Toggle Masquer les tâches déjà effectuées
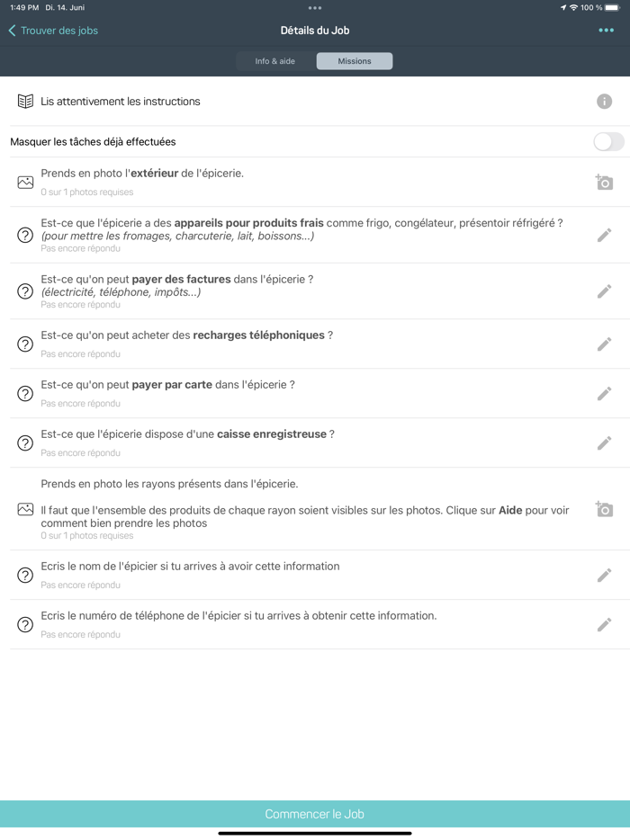The width and height of the screenshot is (630, 840). coord(607,141)
